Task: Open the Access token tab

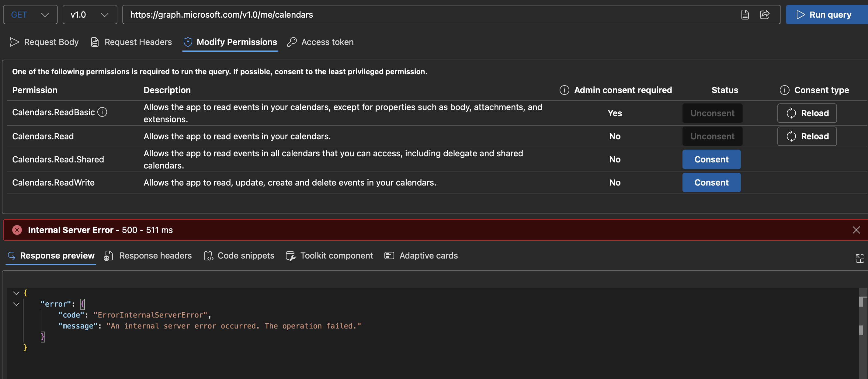Action: 321,42
